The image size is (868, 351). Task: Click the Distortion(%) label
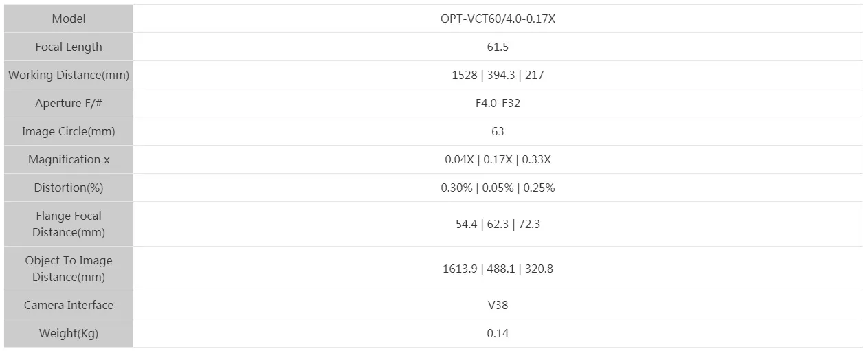69,188
